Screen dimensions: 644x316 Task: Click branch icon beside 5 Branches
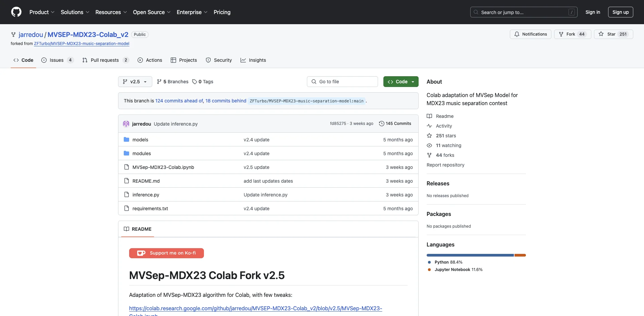coord(159,82)
